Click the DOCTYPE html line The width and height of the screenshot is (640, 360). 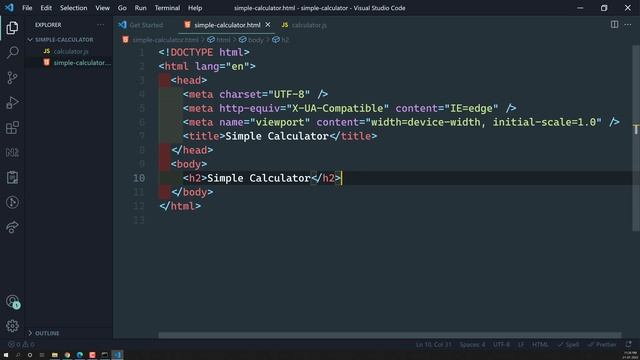pyautogui.click(x=204, y=53)
